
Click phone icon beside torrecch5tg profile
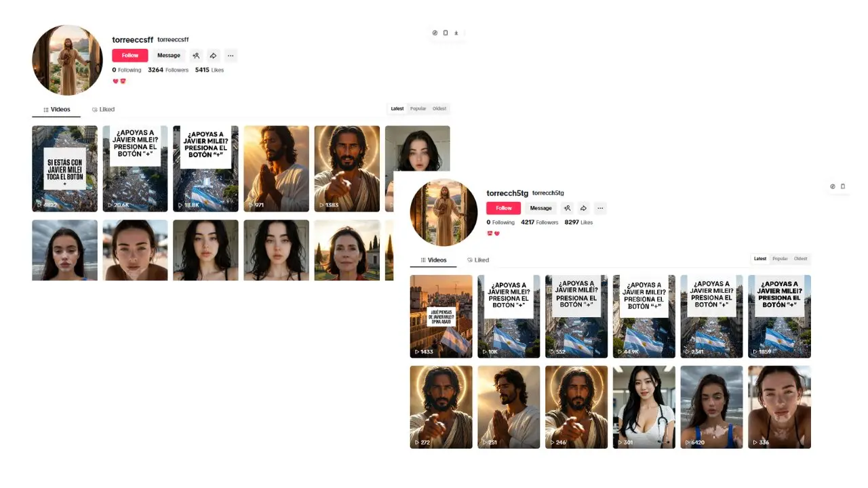(x=843, y=186)
